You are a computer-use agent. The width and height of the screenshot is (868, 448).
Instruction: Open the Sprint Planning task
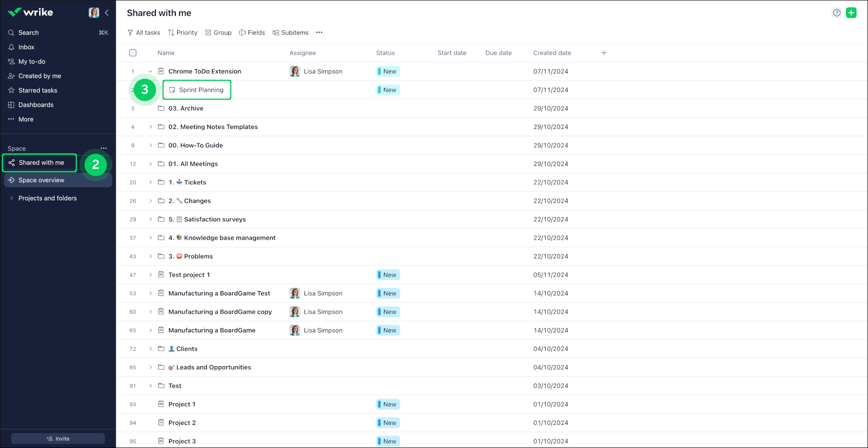[x=201, y=90]
